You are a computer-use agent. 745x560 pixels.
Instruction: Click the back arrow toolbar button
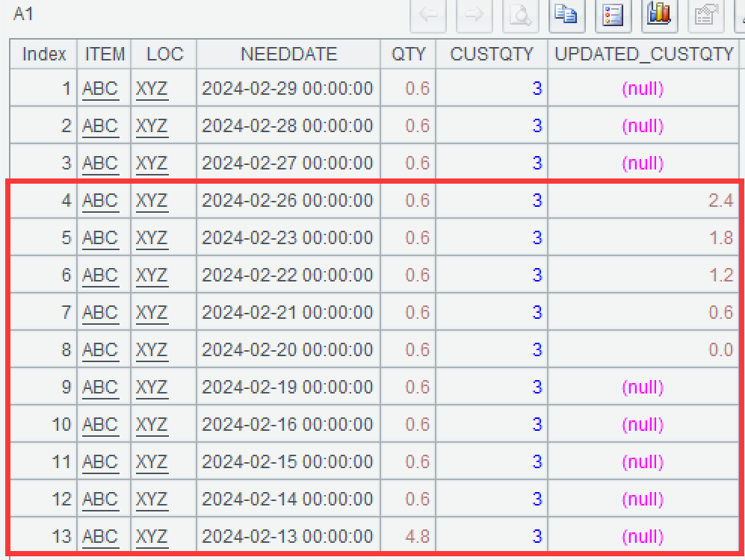tap(428, 16)
